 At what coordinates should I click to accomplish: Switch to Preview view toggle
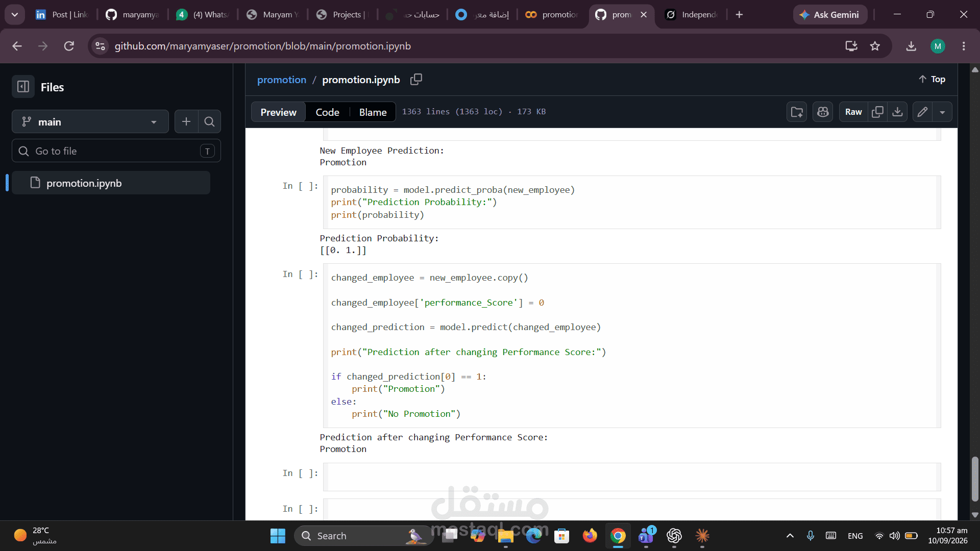(278, 112)
